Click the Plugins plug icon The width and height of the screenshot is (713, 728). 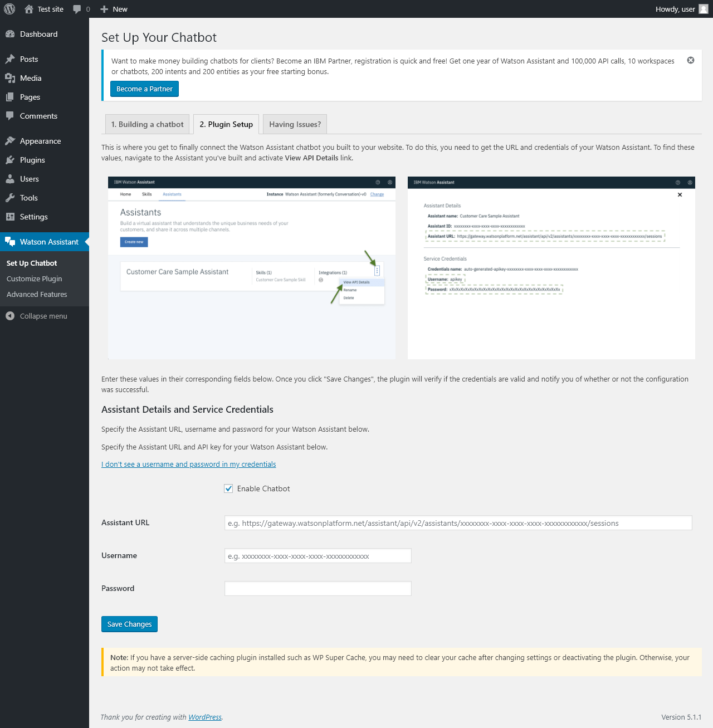click(x=10, y=160)
